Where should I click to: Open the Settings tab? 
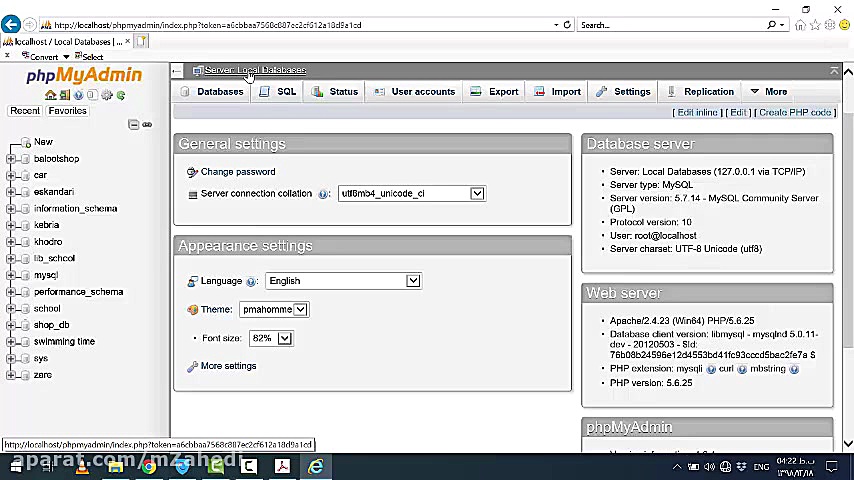[624, 92]
